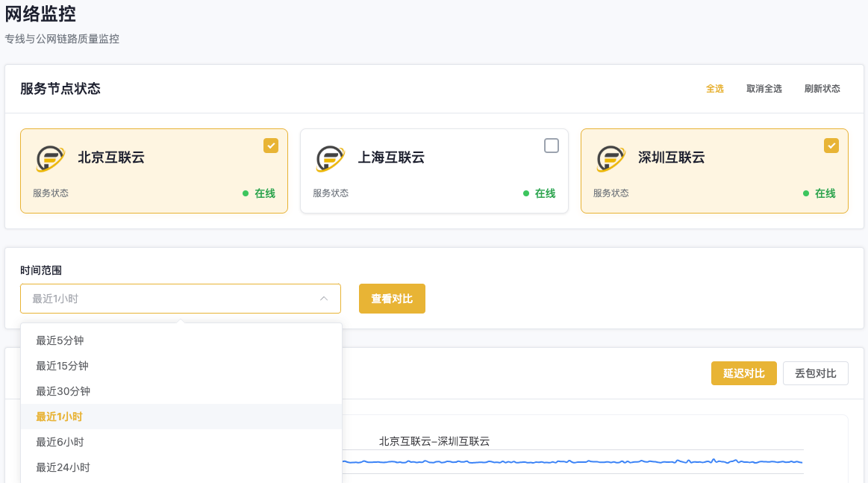Click the 上海互联云 node logo icon

[x=331, y=158]
